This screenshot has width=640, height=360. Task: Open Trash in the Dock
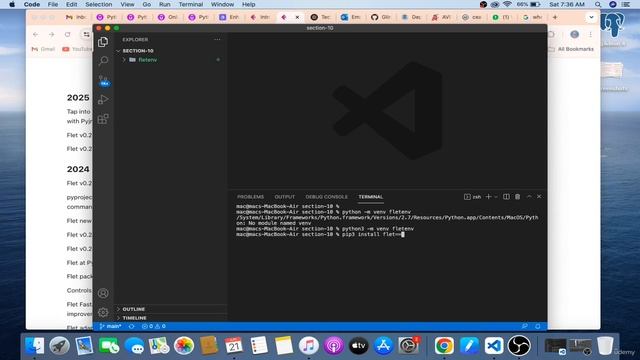click(605, 346)
